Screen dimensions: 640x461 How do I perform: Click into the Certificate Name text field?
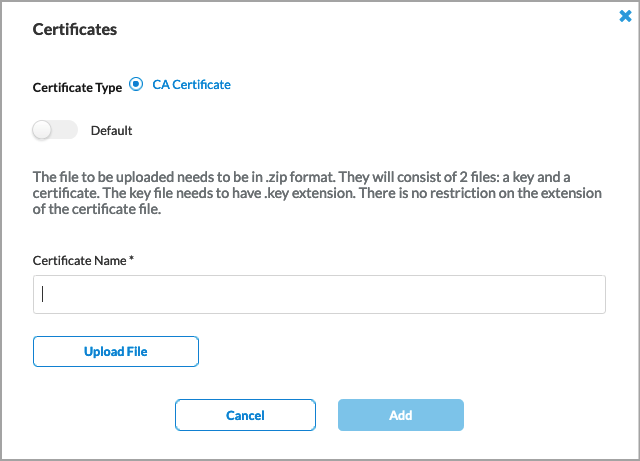click(x=319, y=295)
